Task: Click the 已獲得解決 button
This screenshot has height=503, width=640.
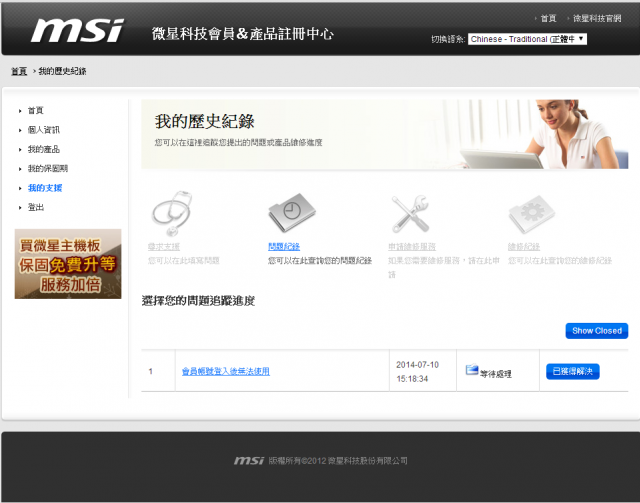Action: [573, 371]
